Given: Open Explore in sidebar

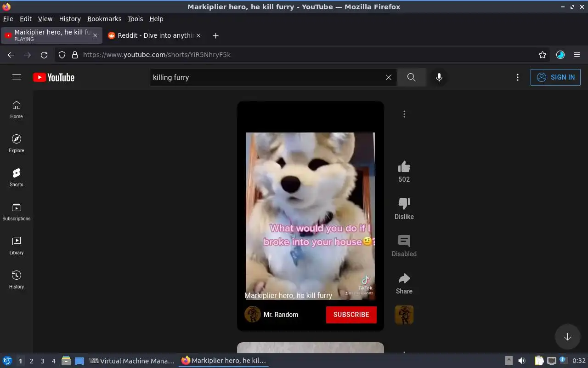Looking at the screenshot, I should [17, 144].
